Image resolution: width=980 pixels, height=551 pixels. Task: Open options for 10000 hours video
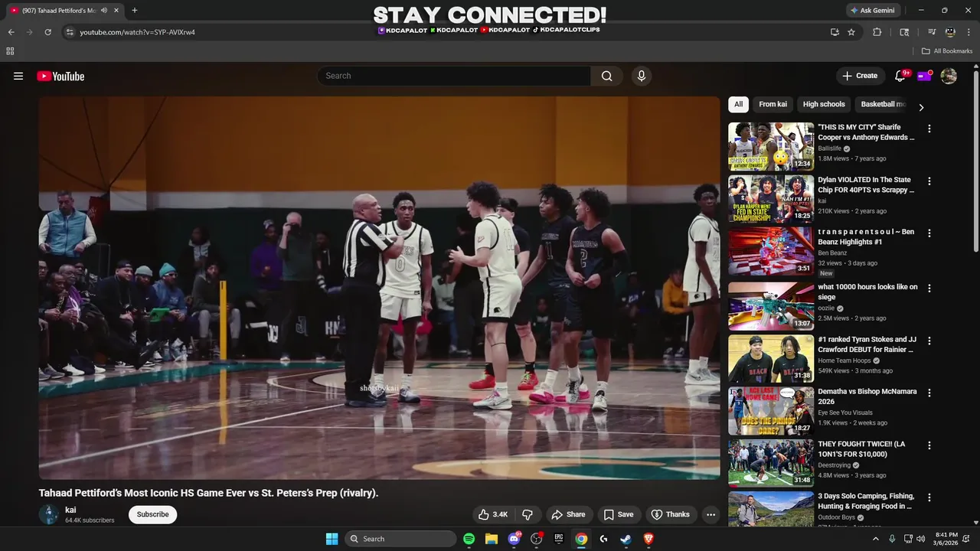point(929,289)
